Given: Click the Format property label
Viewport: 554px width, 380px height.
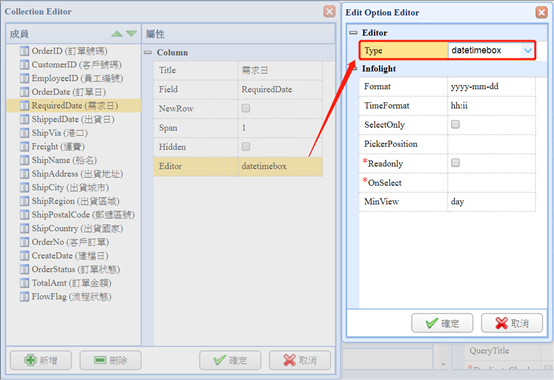Looking at the screenshot, I should 377,87.
